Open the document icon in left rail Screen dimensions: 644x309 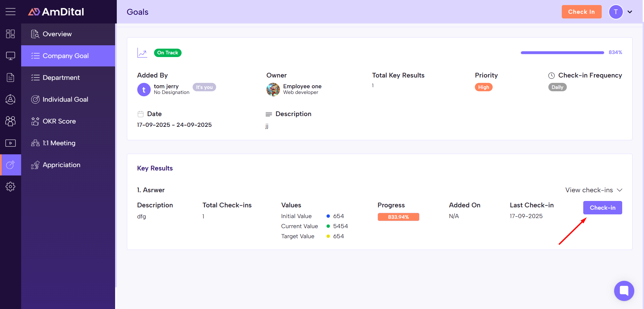click(10, 78)
